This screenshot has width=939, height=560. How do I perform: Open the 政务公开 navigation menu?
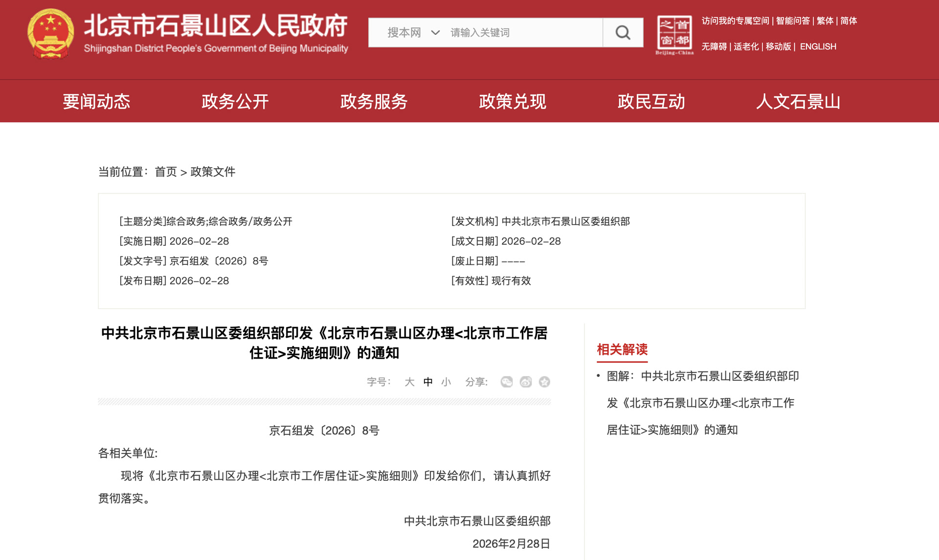(235, 102)
